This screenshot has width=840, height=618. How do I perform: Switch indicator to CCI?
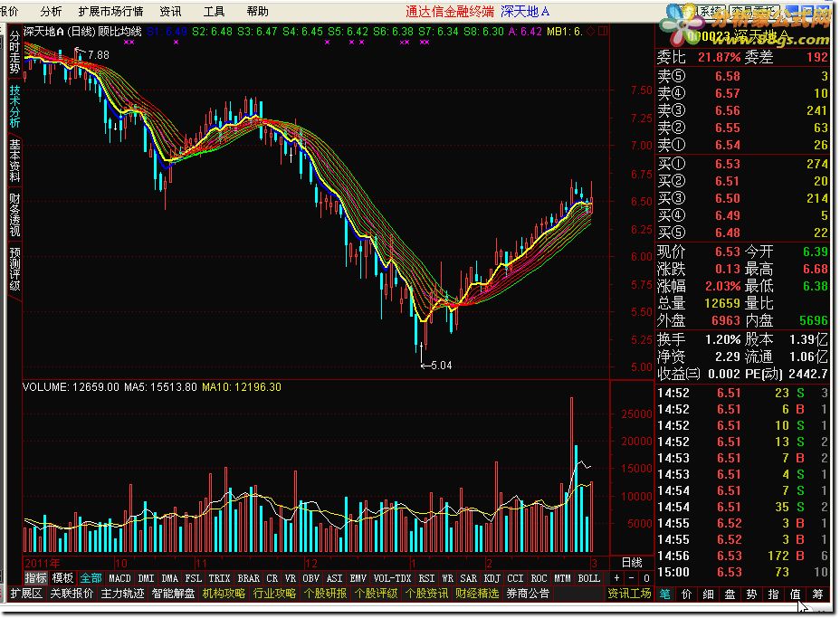point(515,578)
